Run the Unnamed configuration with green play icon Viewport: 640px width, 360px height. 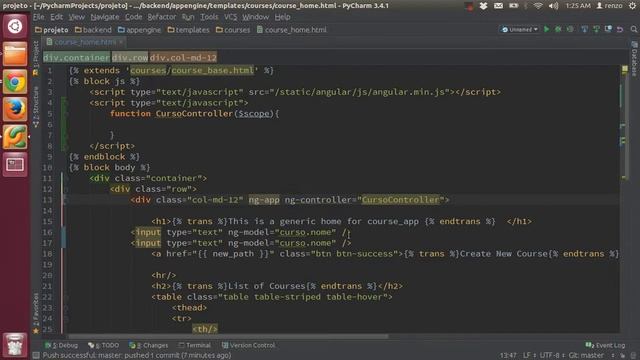tap(547, 29)
